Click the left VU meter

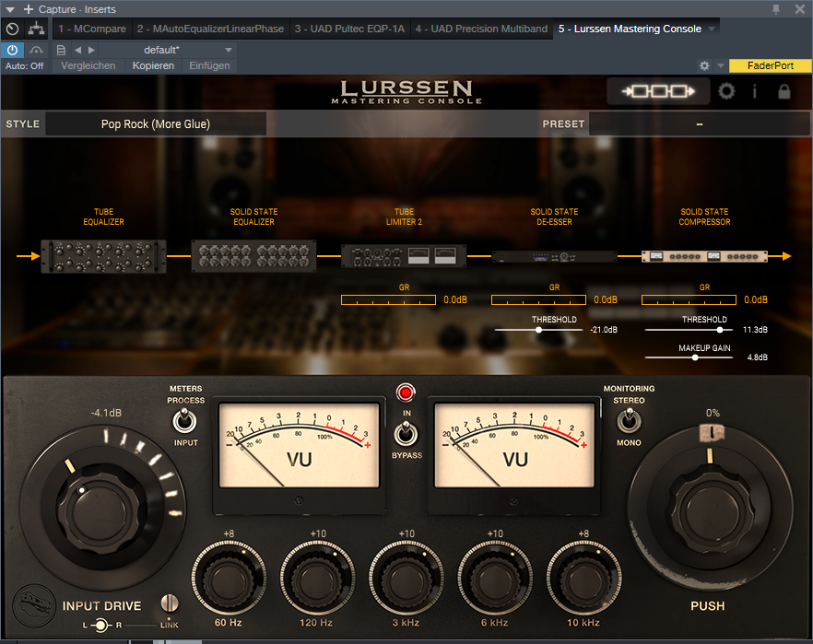(300, 446)
